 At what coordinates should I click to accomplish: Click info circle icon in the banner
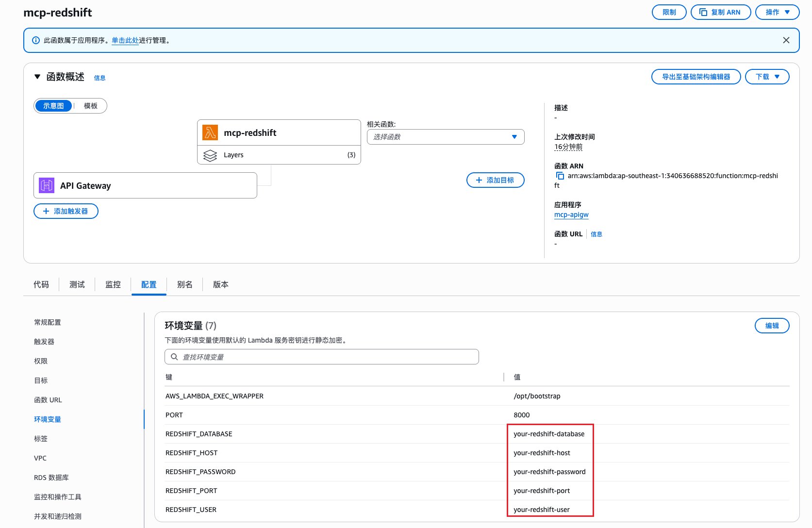coord(35,40)
